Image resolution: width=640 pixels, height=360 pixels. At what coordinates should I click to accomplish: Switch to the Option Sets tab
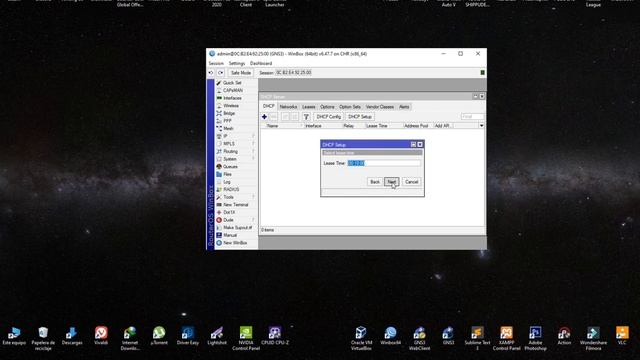[x=350, y=107]
